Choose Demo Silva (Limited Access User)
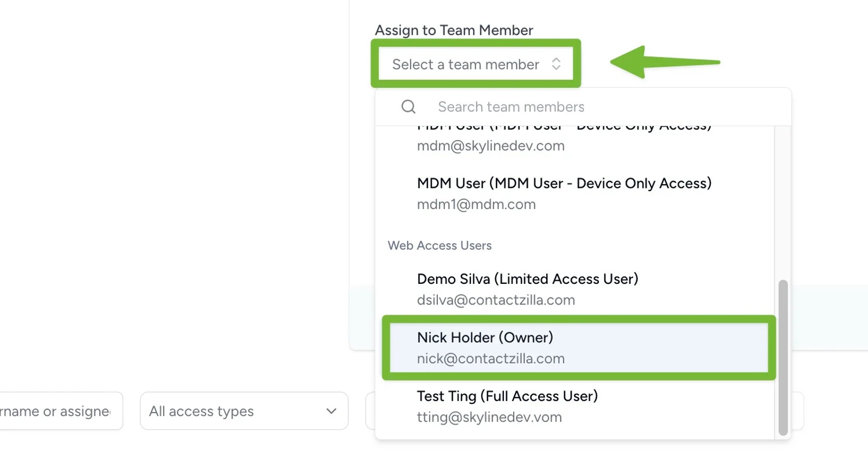868x450 pixels. pos(575,289)
